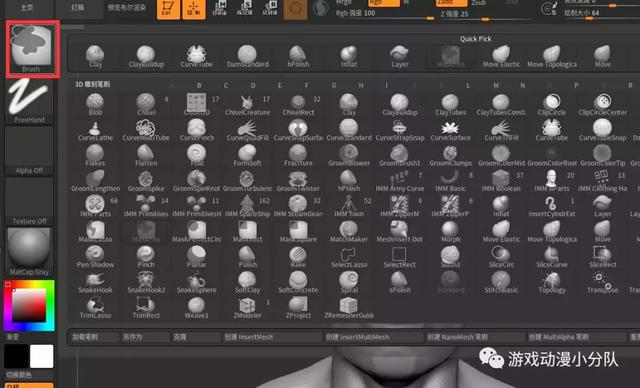640x388 pixels.
Task: Pick ClayBuildup in the Quick Pick row
Action: tap(146, 57)
